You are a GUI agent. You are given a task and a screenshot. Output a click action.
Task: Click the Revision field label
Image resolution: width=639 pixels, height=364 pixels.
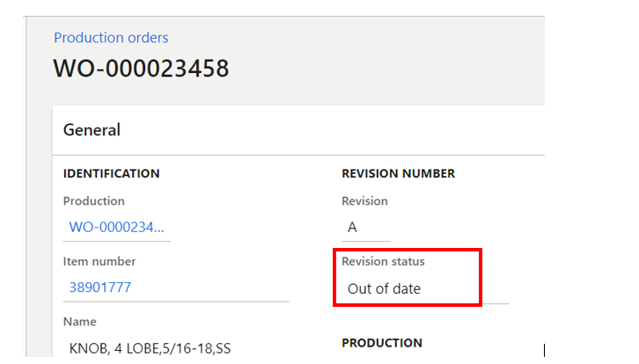coord(364,201)
